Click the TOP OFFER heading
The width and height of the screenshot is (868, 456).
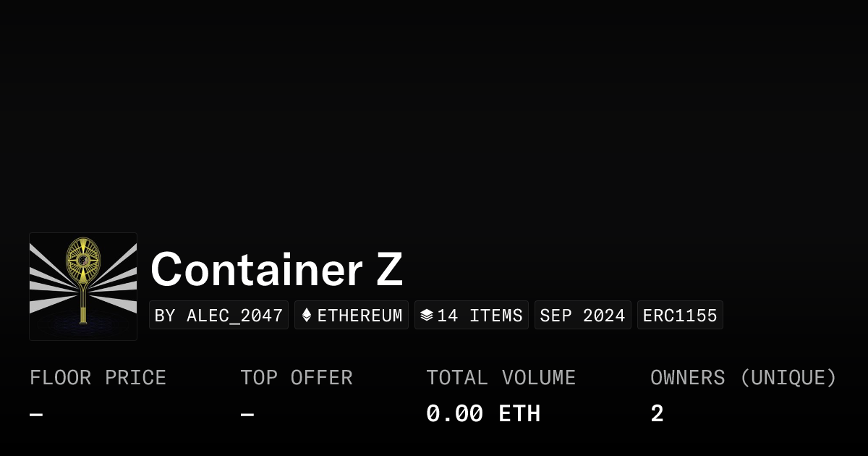pyautogui.click(x=297, y=378)
